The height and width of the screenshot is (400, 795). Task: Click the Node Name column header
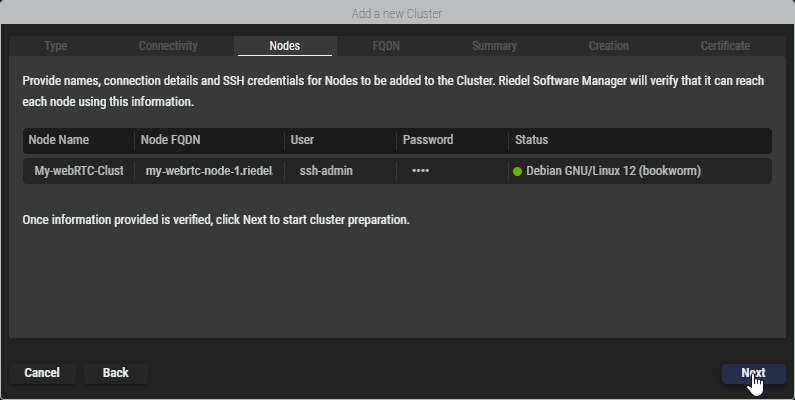(59, 140)
